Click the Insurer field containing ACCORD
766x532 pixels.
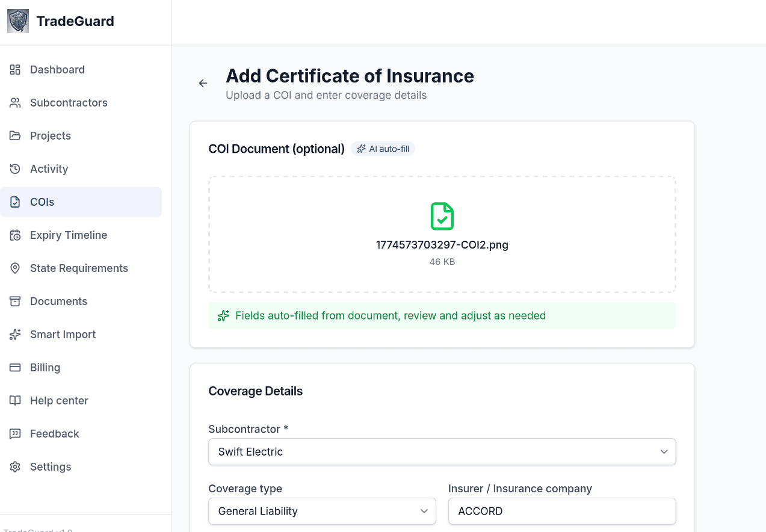[562, 512]
